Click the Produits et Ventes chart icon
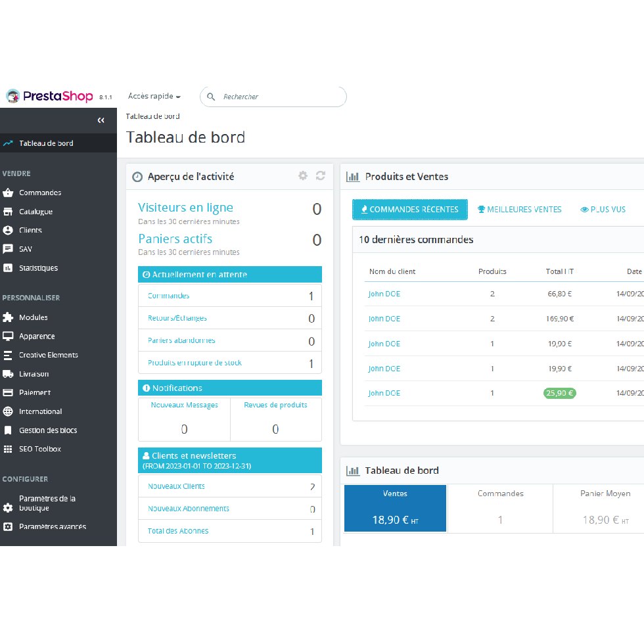Screen dimensions: 644x644 pos(353,177)
